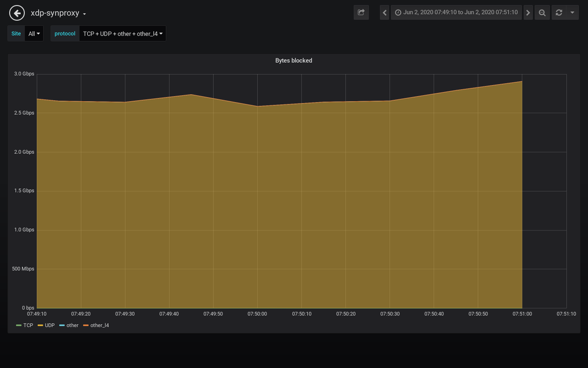Click the 07:49:10 x-axis time label
The image size is (588, 368).
pyautogui.click(x=37, y=314)
